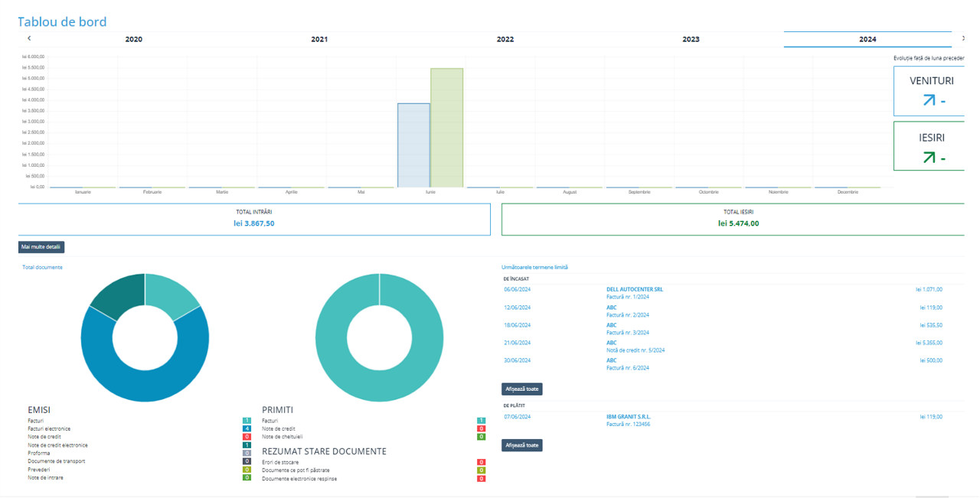The height and width of the screenshot is (498, 980).
Task: Click the green IESIRI trend arrow
Action: (x=929, y=158)
